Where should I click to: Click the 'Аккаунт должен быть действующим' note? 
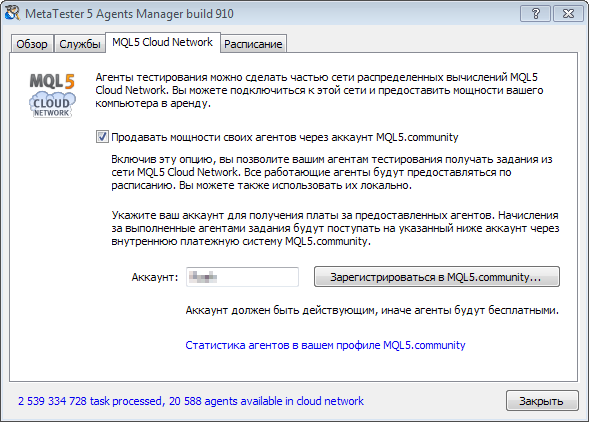[372, 310]
